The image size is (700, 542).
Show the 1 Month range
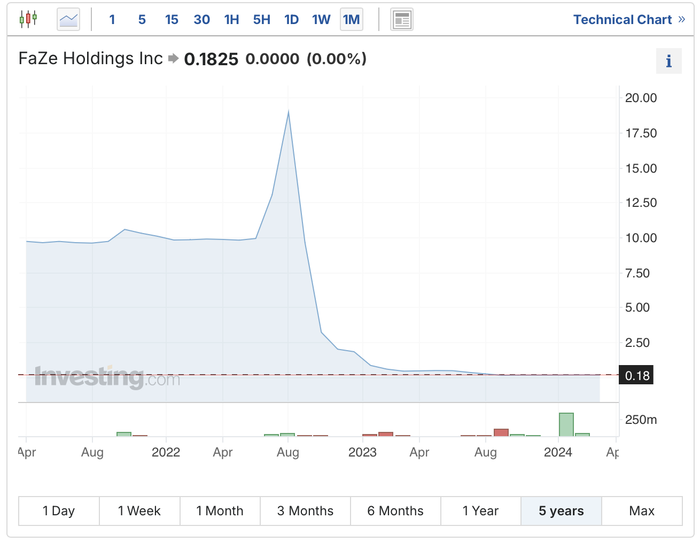[x=220, y=511]
